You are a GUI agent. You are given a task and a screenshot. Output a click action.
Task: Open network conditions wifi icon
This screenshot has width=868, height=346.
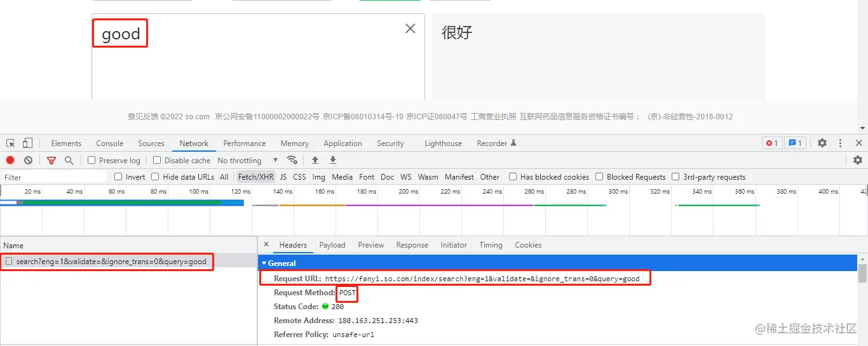click(292, 160)
